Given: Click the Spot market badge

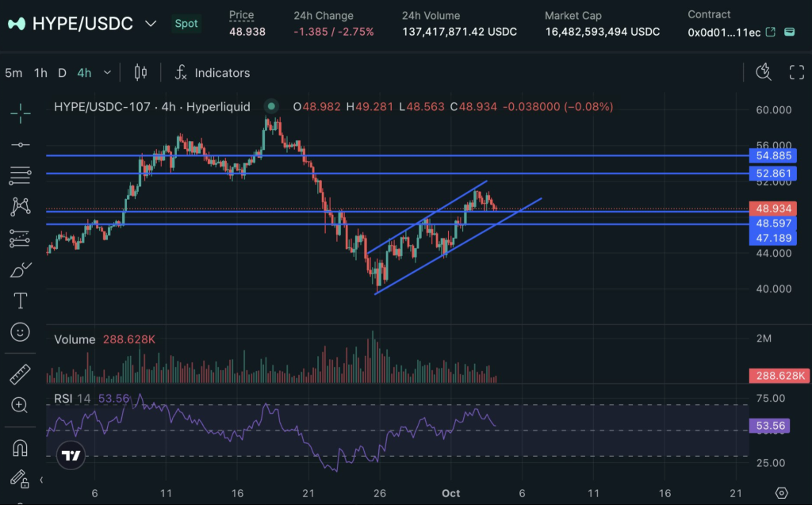Looking at the screenshot, I should coord(186,24).
